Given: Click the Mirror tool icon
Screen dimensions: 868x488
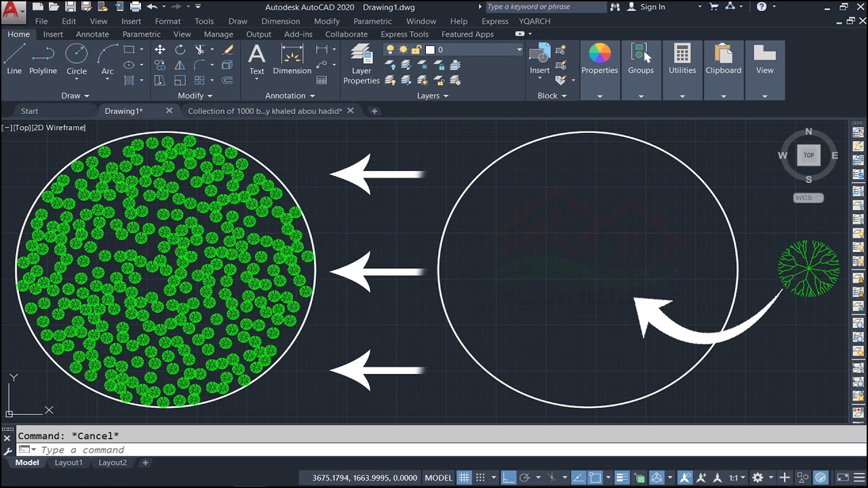Looking at the screenshot, I should coord(180,65).
